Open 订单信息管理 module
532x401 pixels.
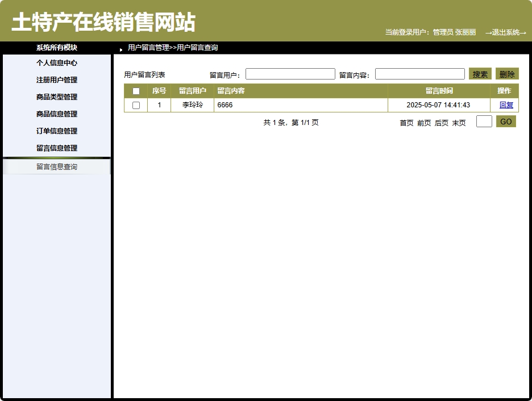pyautogui.click(x=57, y=131)
